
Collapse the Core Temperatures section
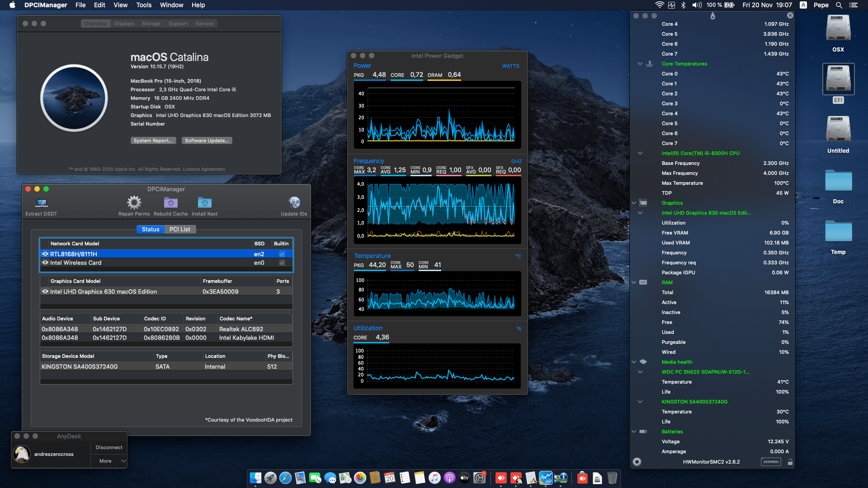pyautogui.click(x=640, y=64)
